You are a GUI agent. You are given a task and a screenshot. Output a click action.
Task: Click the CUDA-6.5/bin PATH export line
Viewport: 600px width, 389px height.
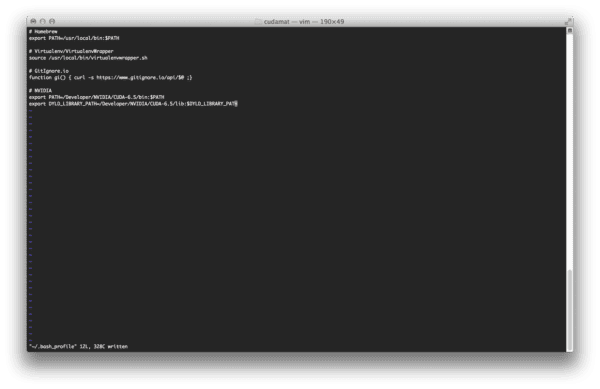(x=96, y=97)
